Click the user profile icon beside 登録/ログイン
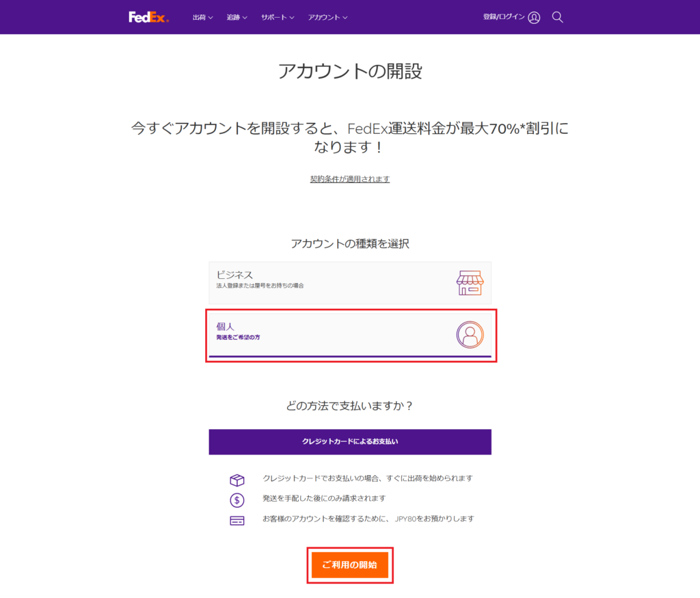This screenshot has height=598, width=700. click(534, 17)
